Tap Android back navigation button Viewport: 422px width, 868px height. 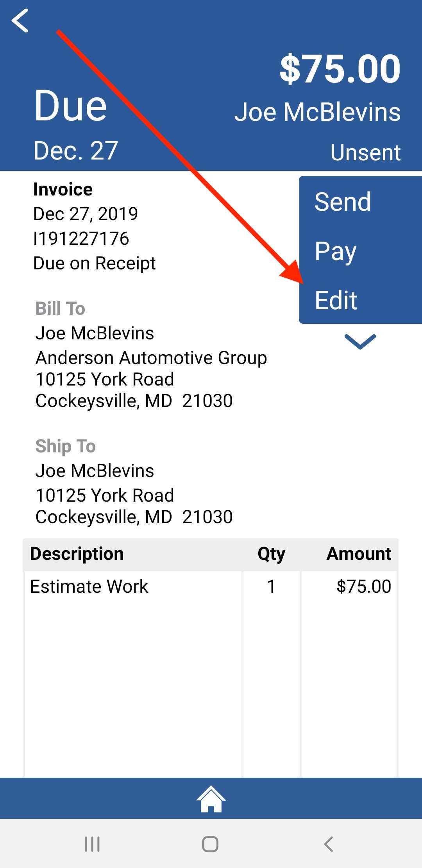point(329,844)
